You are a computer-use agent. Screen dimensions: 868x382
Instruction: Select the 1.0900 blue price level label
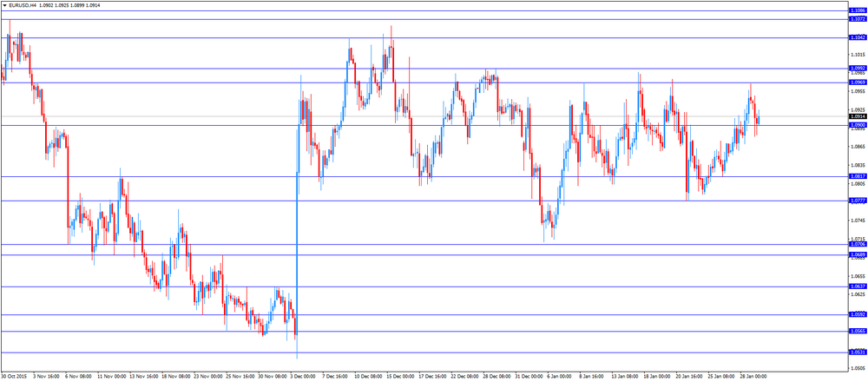857,125
